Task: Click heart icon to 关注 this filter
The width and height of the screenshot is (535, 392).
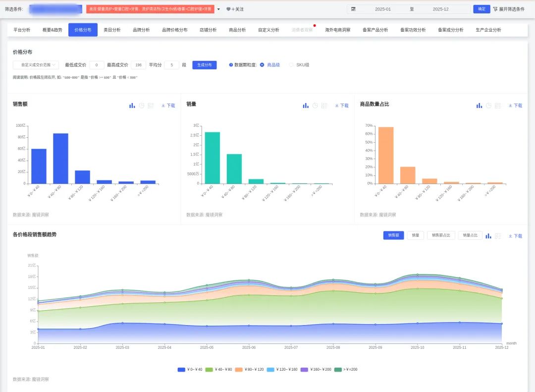Action: click(x=228, y=9)
